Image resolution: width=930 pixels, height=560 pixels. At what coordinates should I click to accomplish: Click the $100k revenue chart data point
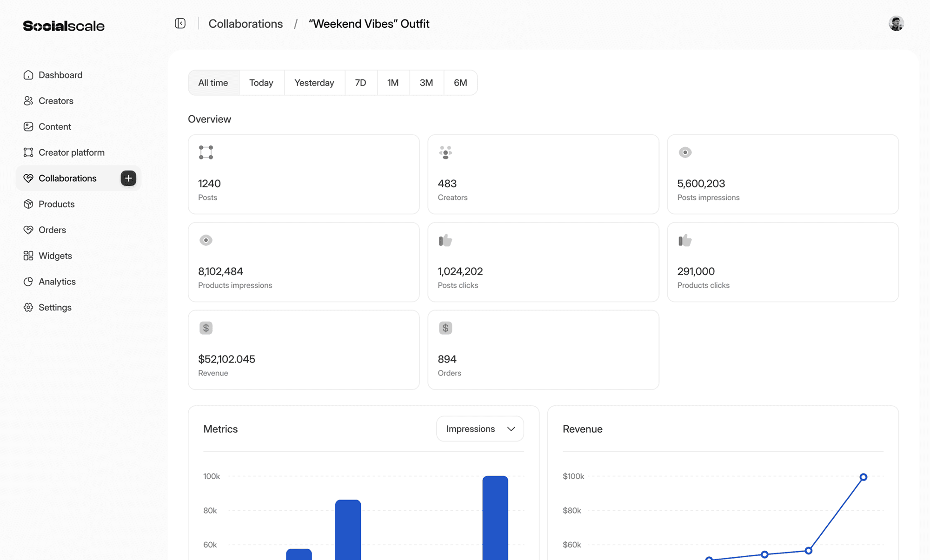click(863, 477)
